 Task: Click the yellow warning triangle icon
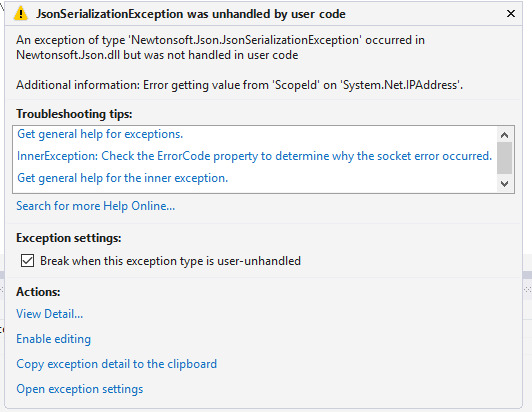click(21, 14)
